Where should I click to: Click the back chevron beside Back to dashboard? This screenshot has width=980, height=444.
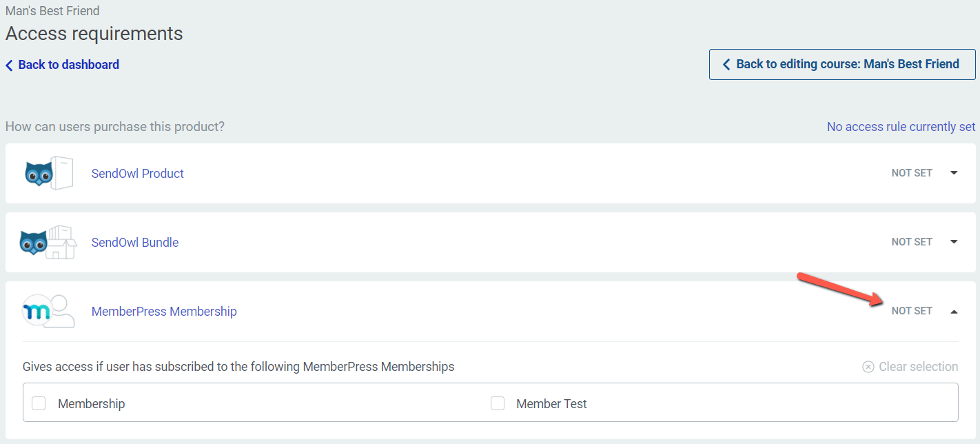coord(8,64)
